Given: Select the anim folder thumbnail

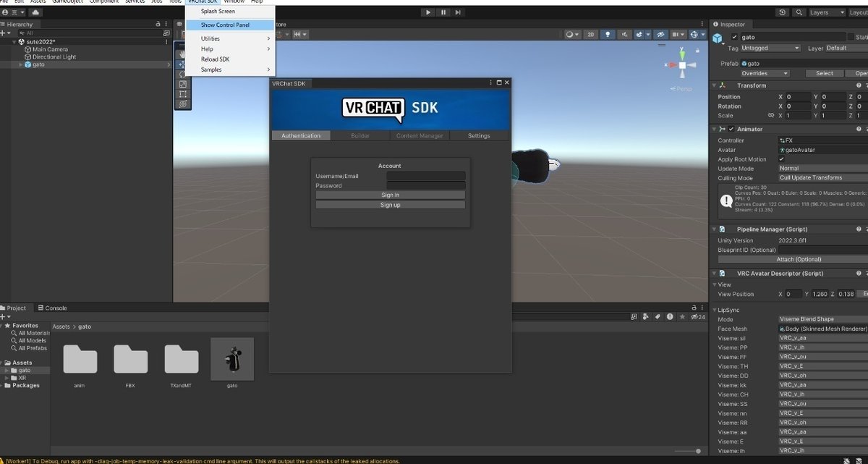Looking at the screenshot, I should 80,360.
